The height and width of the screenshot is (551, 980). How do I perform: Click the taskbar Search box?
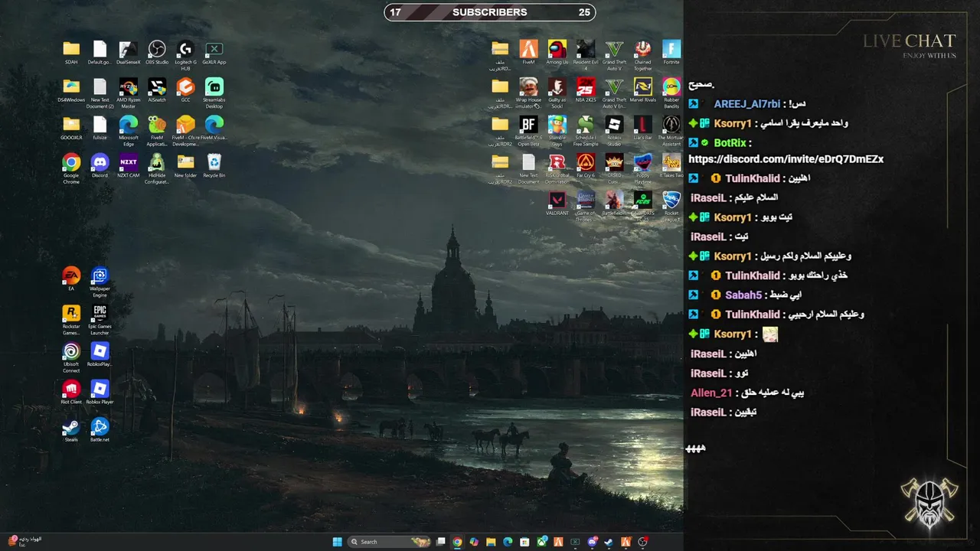(x=390, y=542)
